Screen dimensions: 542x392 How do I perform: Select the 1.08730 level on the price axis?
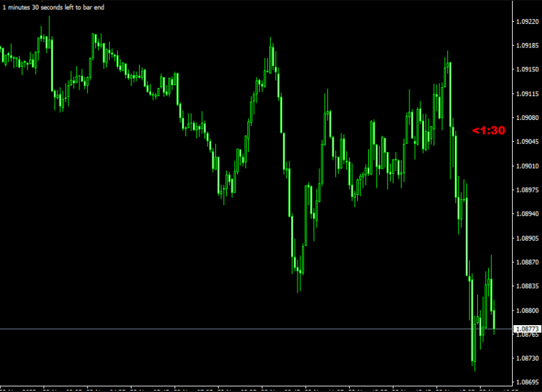coord(527,359)
